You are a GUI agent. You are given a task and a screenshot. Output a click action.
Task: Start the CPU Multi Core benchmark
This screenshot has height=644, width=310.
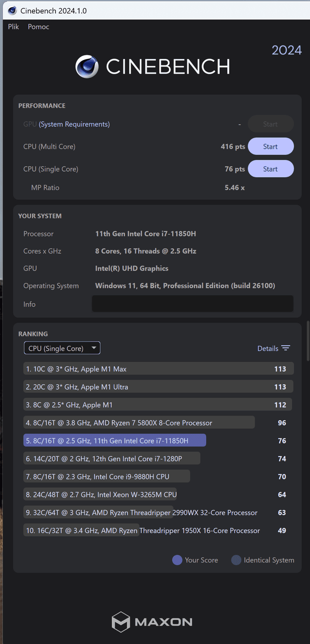click(271, 147)
